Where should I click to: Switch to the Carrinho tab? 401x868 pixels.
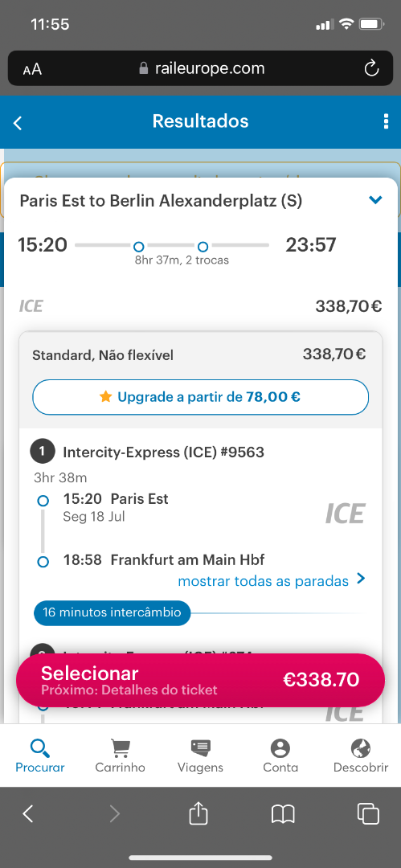point(121,755)
